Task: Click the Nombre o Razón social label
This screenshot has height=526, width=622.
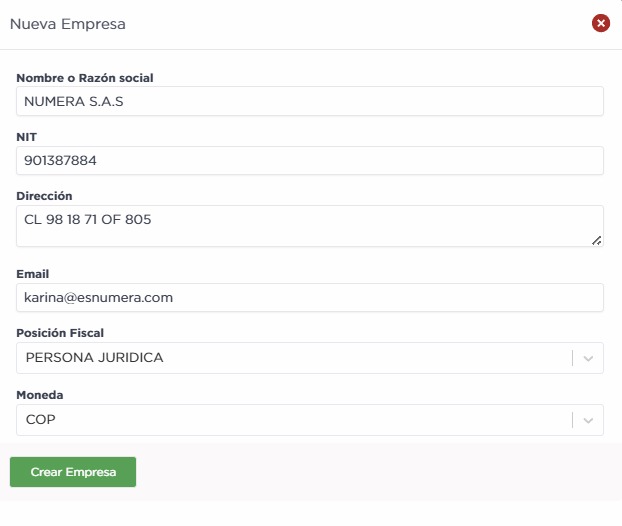Action: click(x=85, y=77)
